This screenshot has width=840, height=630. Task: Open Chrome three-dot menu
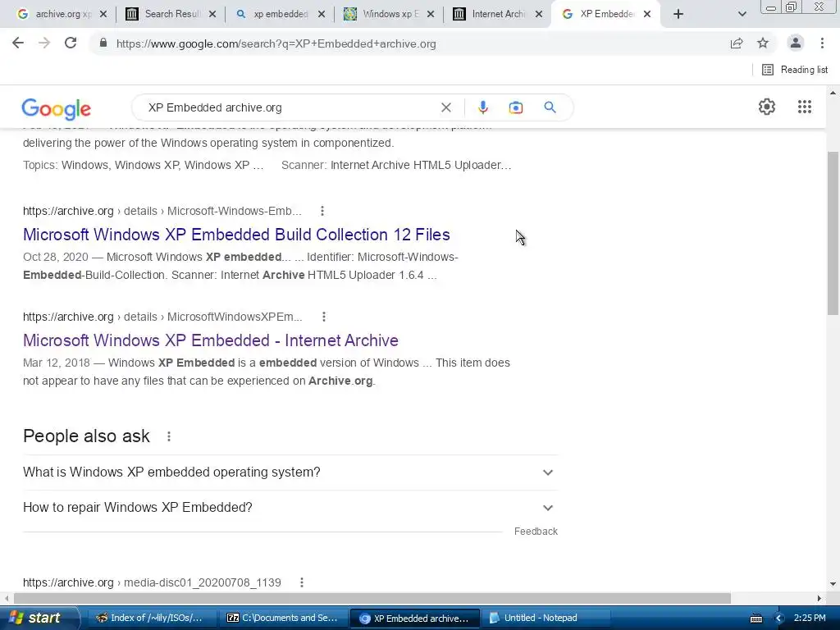[822, 43]
